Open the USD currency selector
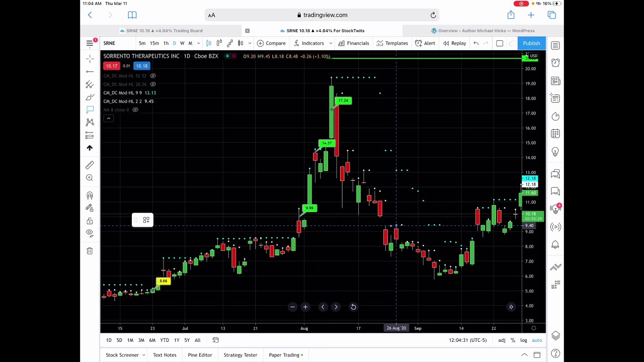Image resolution: width=644 pixels, height=362 pixels. (x=533, y=56)
